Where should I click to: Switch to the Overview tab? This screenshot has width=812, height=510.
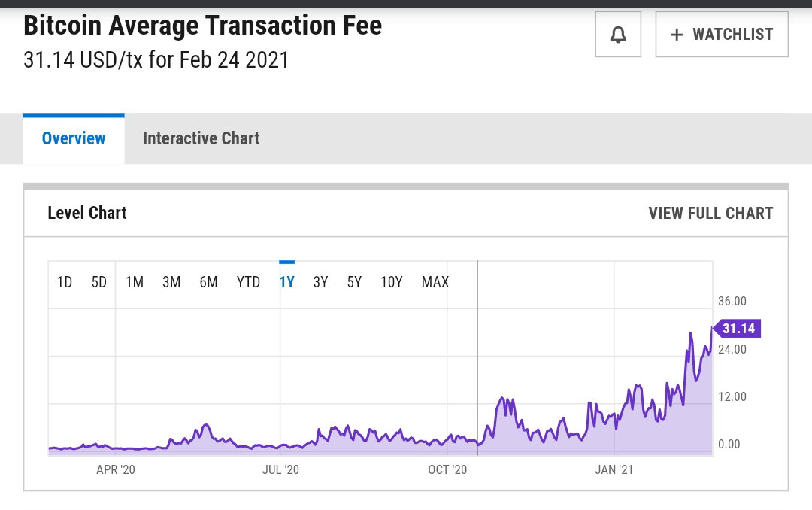pos(74,138)
